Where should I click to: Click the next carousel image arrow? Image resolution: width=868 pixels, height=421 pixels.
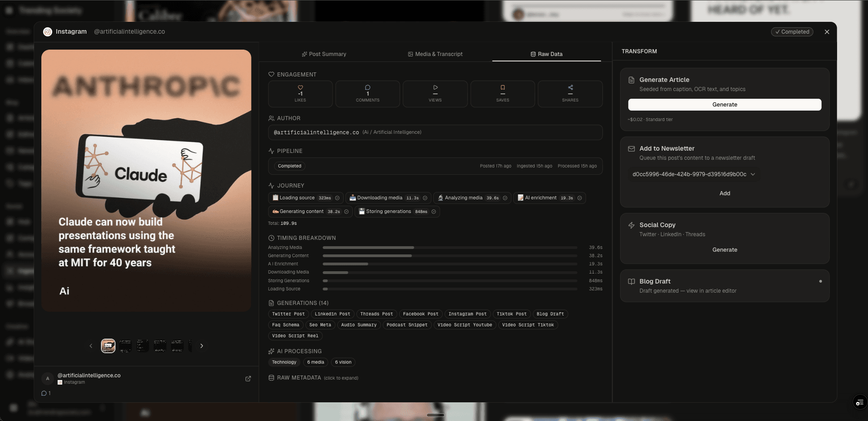(x=201, y=346)
